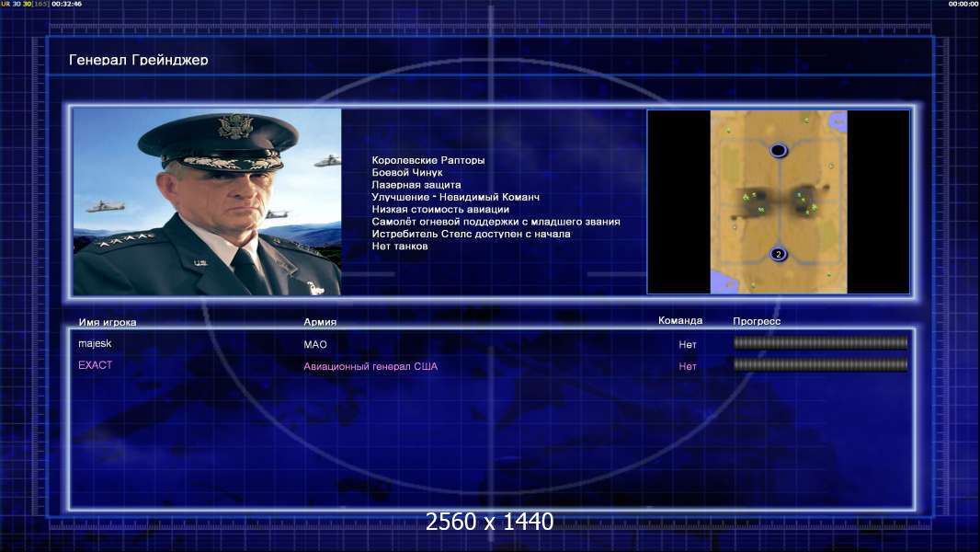Screen dimensions: 980x552
Task: Click 'Улучшение - Невидимый Команч' line
Action: pos(456,197)
